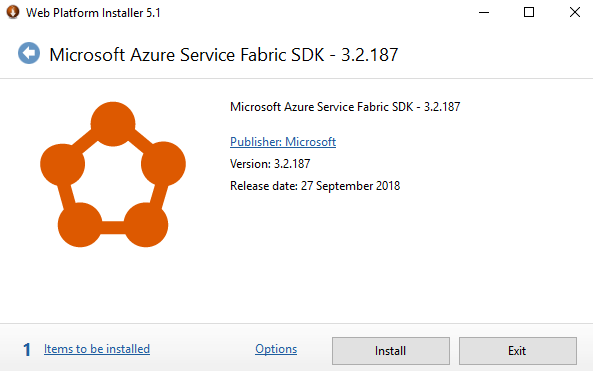The image size is (593, 371).
Task: Show the Items to be installed list
Action: point(97,349)
